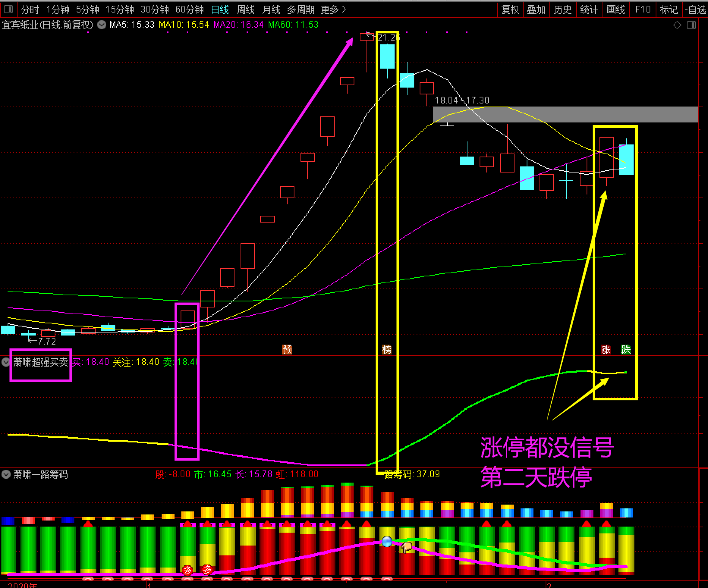
Task: Switch to the 周线 weekly tab
Action: [245, 9]
